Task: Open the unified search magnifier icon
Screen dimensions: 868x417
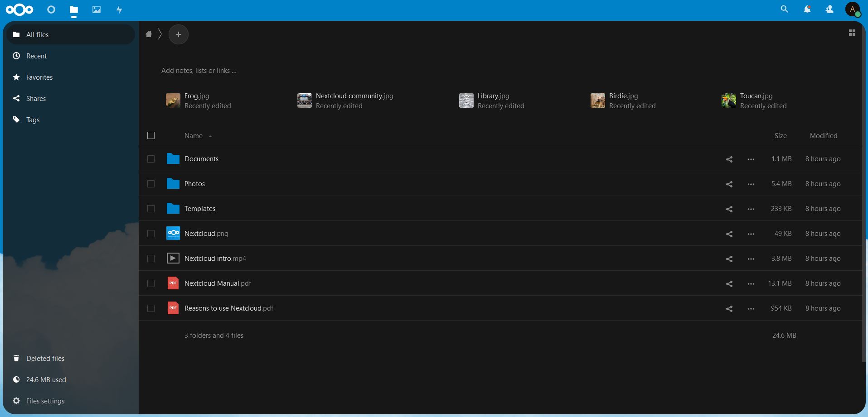Action: click(784, 9)
